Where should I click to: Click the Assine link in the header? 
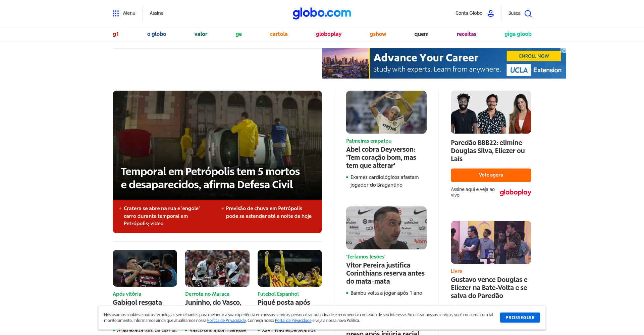coord(156,13)
